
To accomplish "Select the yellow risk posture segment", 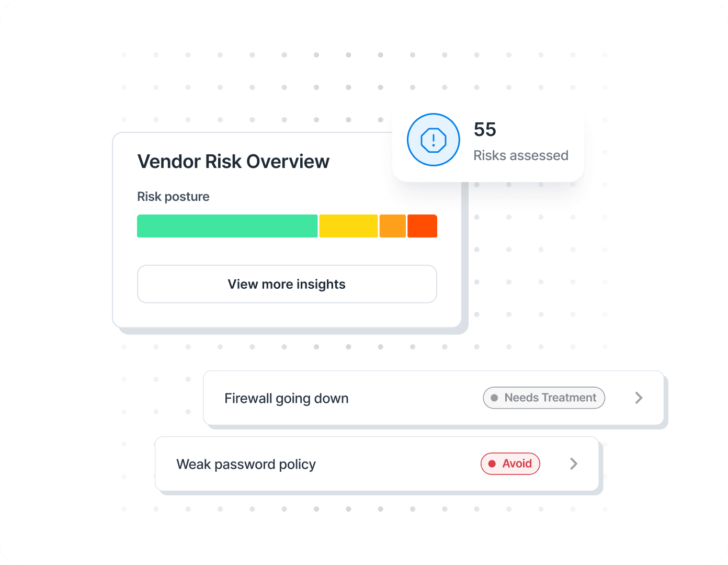I will 348,226.
